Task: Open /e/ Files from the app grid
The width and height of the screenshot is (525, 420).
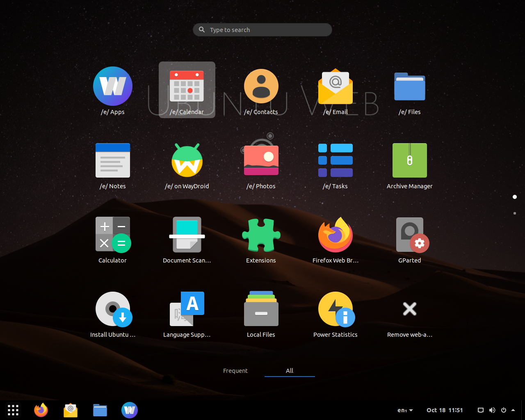Action: pyautogui.click(x=410, y=91)
